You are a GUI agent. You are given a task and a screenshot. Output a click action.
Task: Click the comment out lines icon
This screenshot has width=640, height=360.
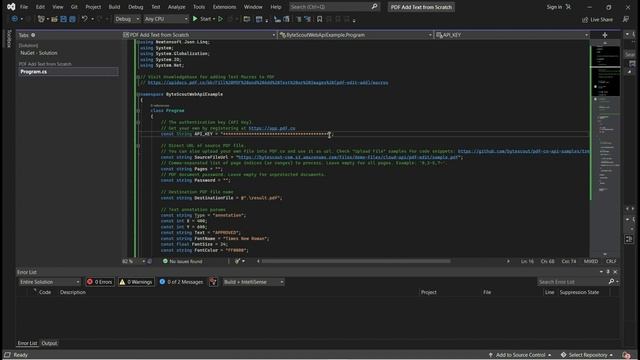299,19
